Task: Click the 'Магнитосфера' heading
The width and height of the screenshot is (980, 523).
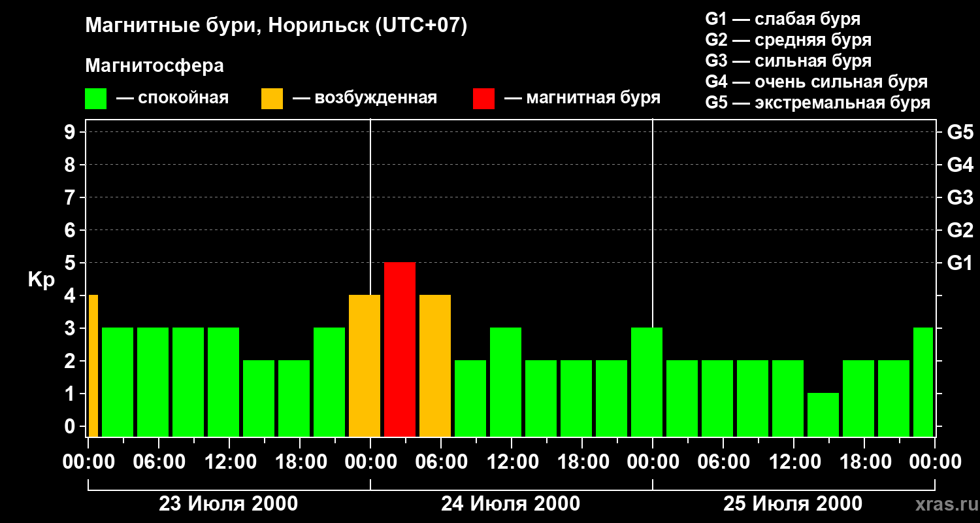Action: coord(155,66)
